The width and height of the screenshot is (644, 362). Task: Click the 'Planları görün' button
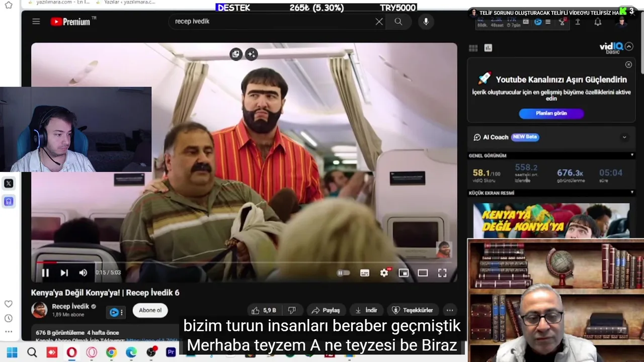551,113
